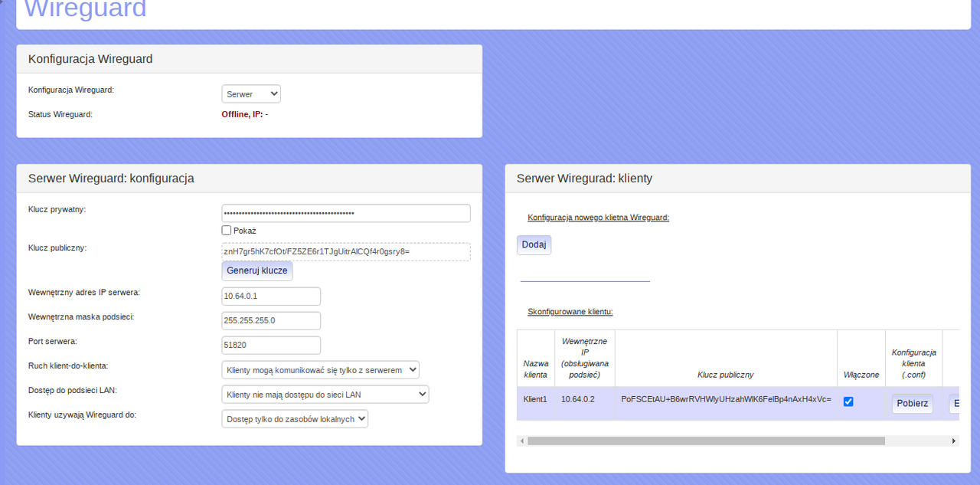The image size is (980, 485).
Task: Edit the subnet mask 255.255.255.0 field
Action: click(x=271, y=320)
